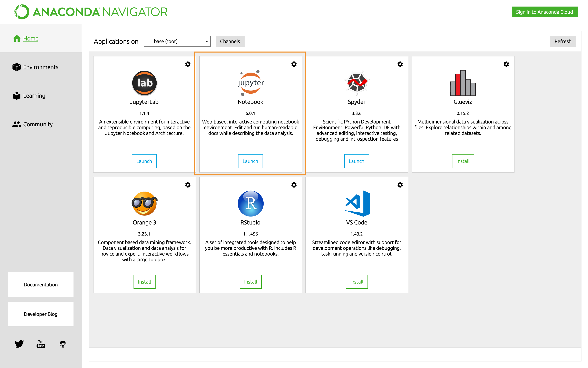Install Glueviz
Viewport: 588px width, 368px height.
pyautogui.click(x=463, y=161)
